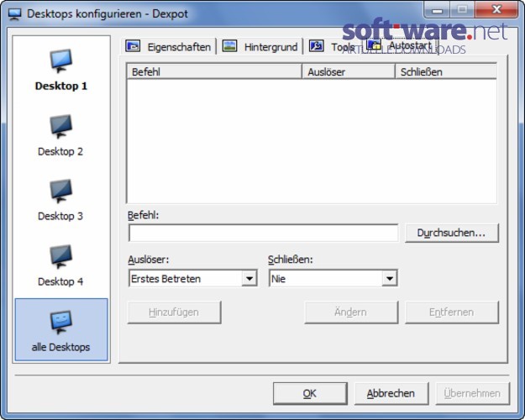The height and width of the screenshot is (420, 525).
Task: Click the Hinzufügen button
Action: [x=174, y=312]
